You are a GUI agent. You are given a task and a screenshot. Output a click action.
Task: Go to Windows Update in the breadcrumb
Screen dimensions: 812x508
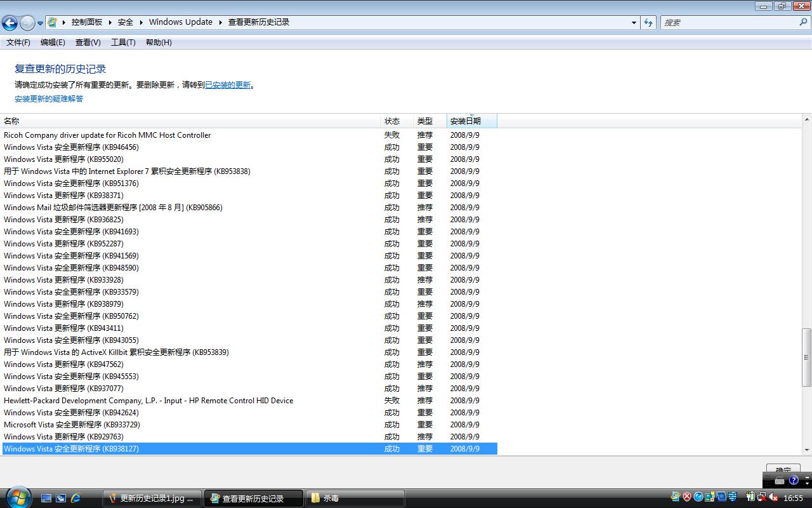point(181,22)
